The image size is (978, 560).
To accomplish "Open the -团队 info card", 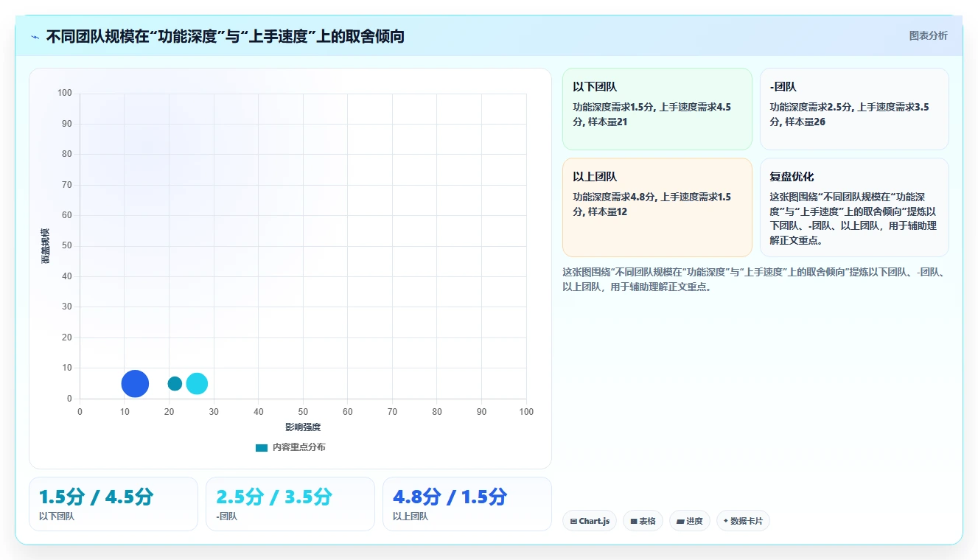I will [854, 109].
